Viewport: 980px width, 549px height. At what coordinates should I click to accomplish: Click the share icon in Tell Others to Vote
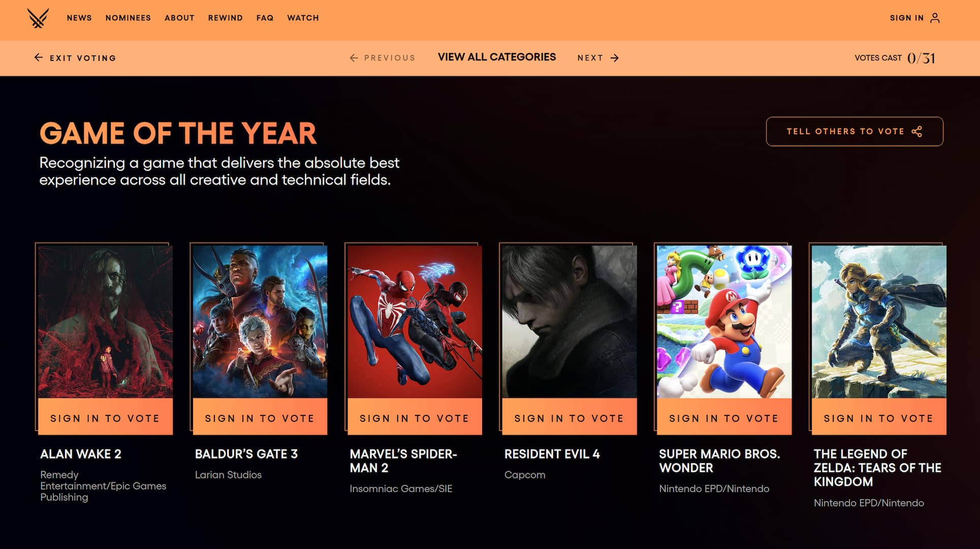(916, 132)
